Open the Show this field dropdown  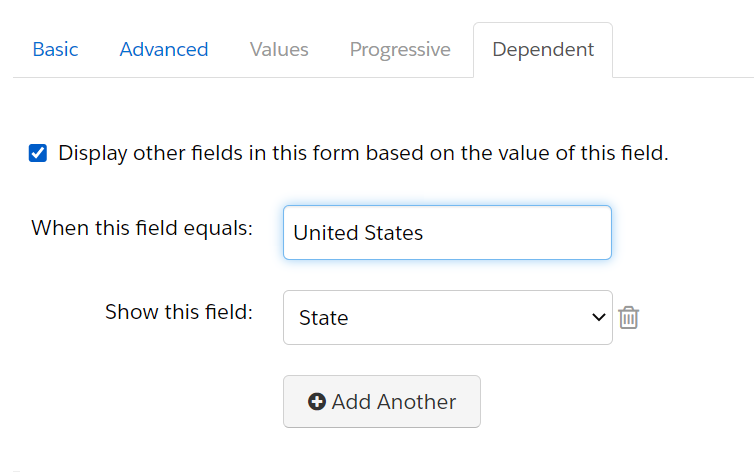point(448,317)
